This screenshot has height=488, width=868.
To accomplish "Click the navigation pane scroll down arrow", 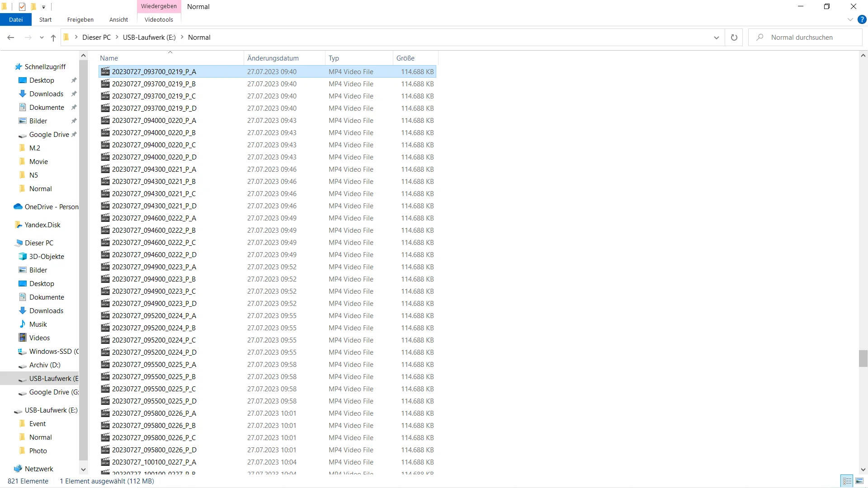I will tap(83, 469).
